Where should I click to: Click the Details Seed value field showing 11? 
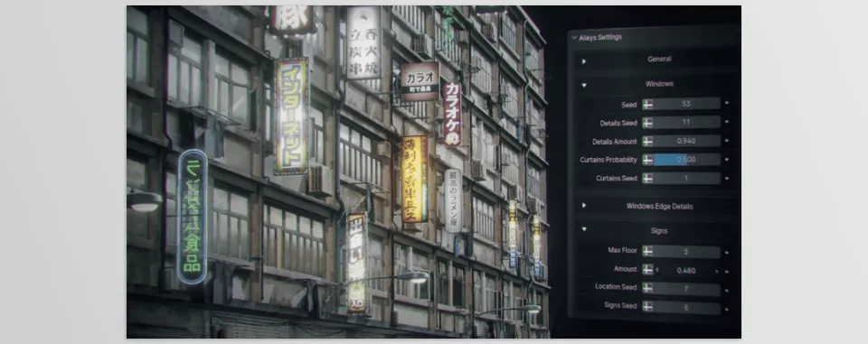coord(686,122)
